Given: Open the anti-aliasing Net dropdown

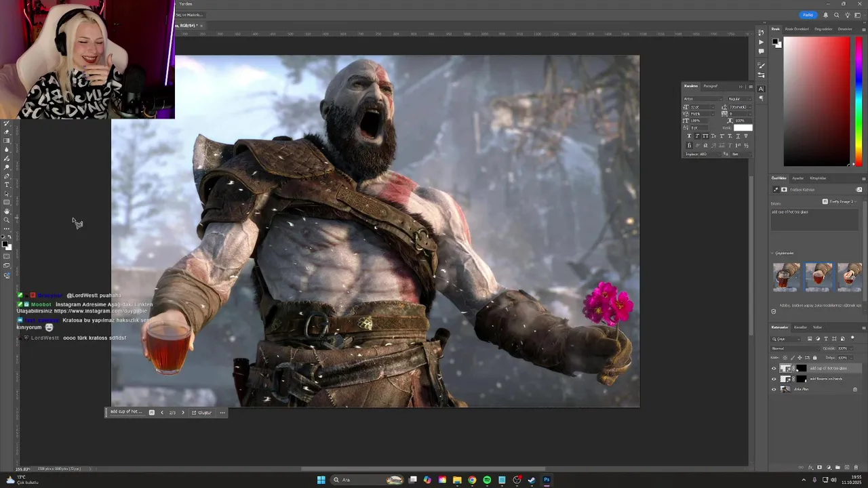Looking at the screenshot, I should click(x=741, y=154).
